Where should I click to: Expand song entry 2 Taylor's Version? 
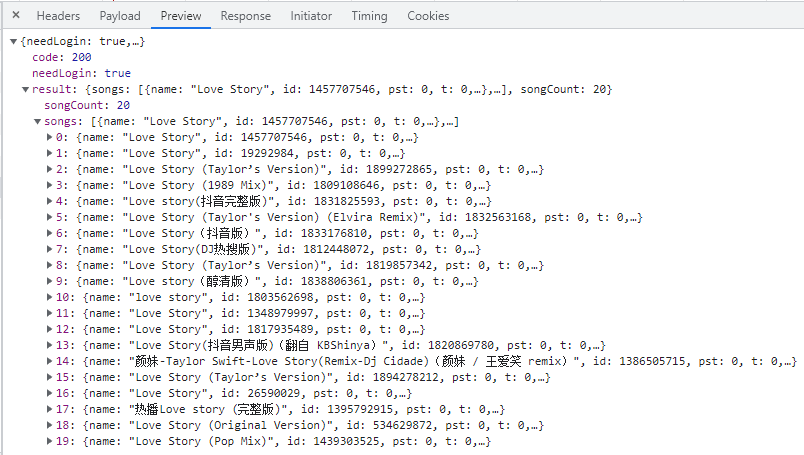[x=50, y=169]
